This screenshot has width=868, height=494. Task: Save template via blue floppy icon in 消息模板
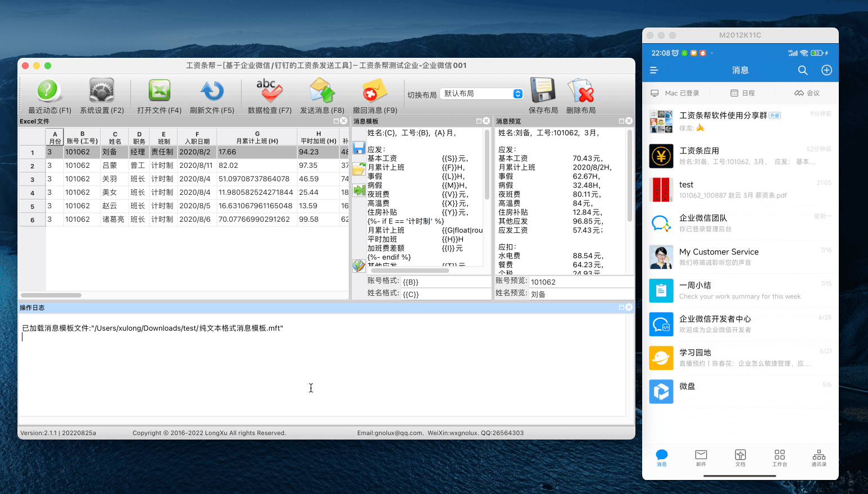pos(359,148)
